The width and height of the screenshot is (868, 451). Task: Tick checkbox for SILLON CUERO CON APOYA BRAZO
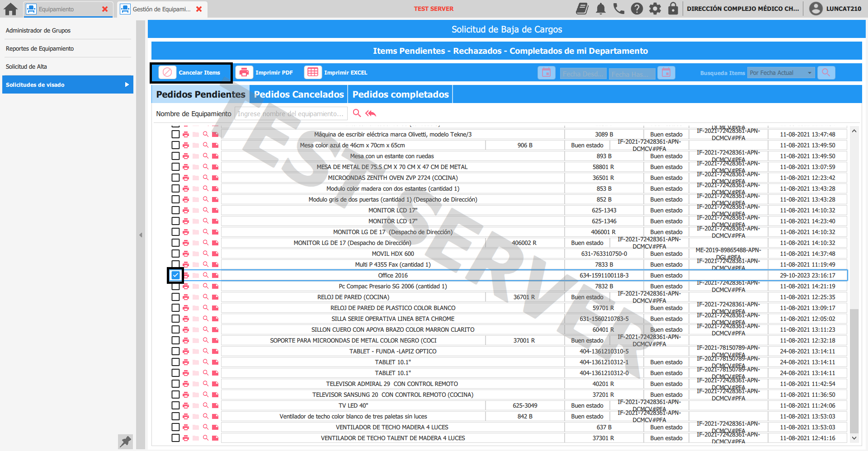click(x=175, y=329)
